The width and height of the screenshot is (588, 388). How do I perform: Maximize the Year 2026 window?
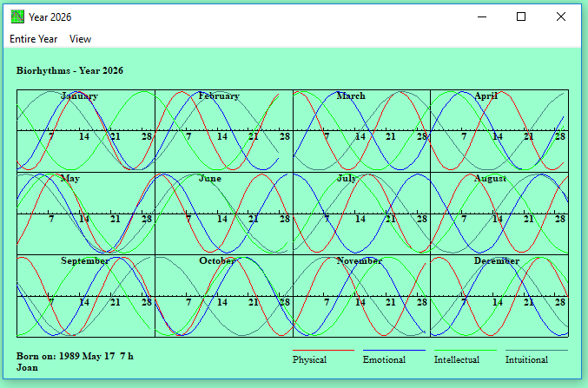pyautogui.click(x=521, y=16)
